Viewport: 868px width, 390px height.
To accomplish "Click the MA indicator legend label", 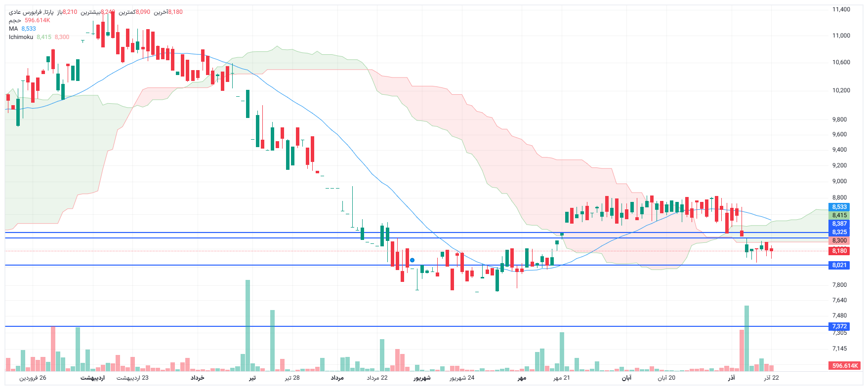I will pyautogui.click(x=13, y=29).
